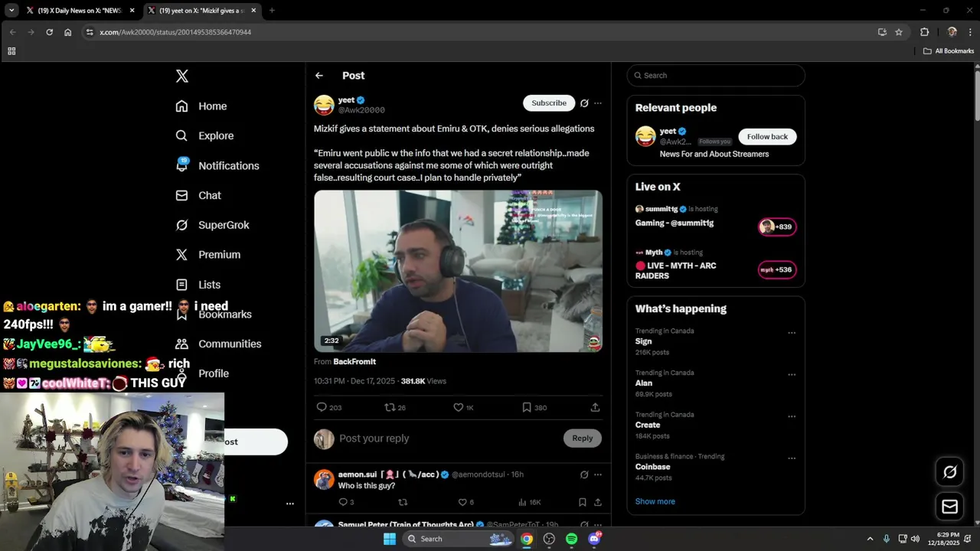Close the X Daily News tab
Viewport: 980px width, 551px height.
(x=132, y=11)
